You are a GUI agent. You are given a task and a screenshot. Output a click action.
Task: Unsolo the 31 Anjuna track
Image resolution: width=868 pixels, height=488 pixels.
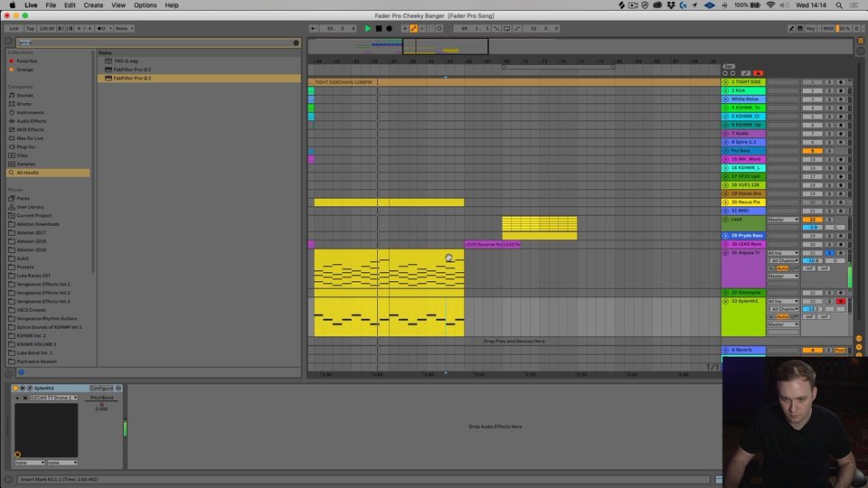point(829,253)
